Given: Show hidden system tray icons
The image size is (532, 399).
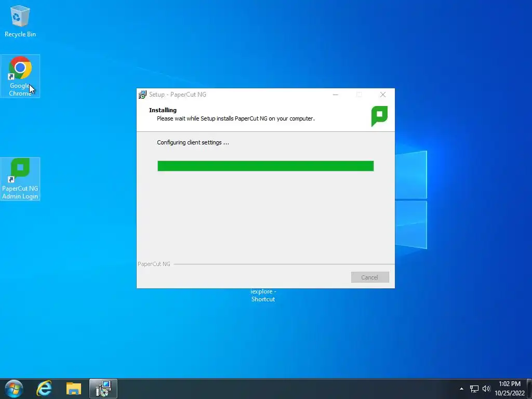Looking at the screenshot, I should point(461,389).
